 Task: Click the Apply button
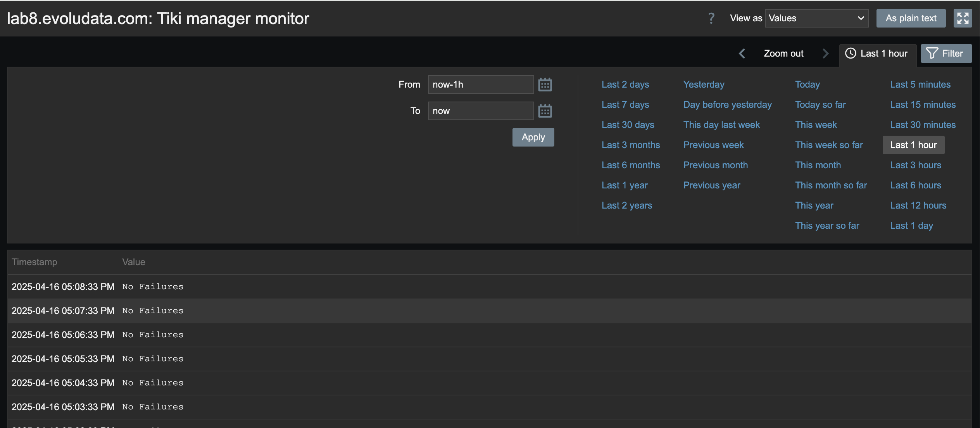pos(533,137)
